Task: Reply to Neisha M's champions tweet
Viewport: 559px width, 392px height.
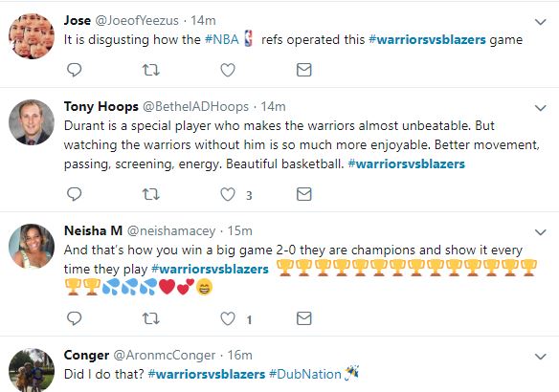Action: coord(74,318)
